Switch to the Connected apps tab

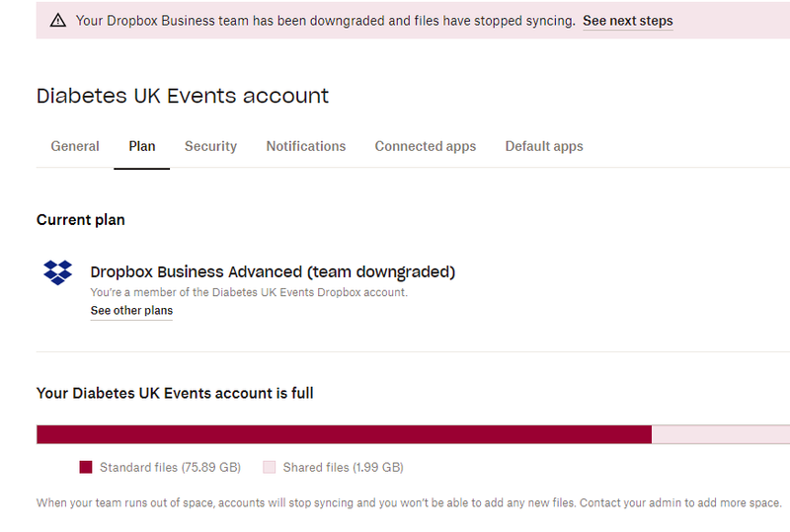pos(426,146)
